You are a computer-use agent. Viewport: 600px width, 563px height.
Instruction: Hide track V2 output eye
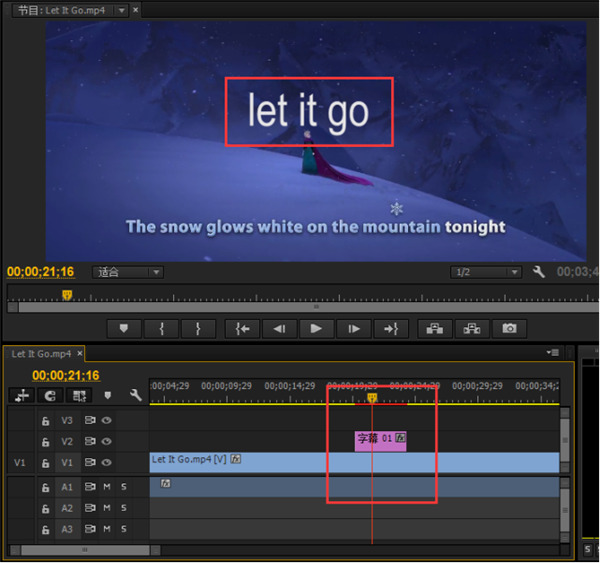106,441
